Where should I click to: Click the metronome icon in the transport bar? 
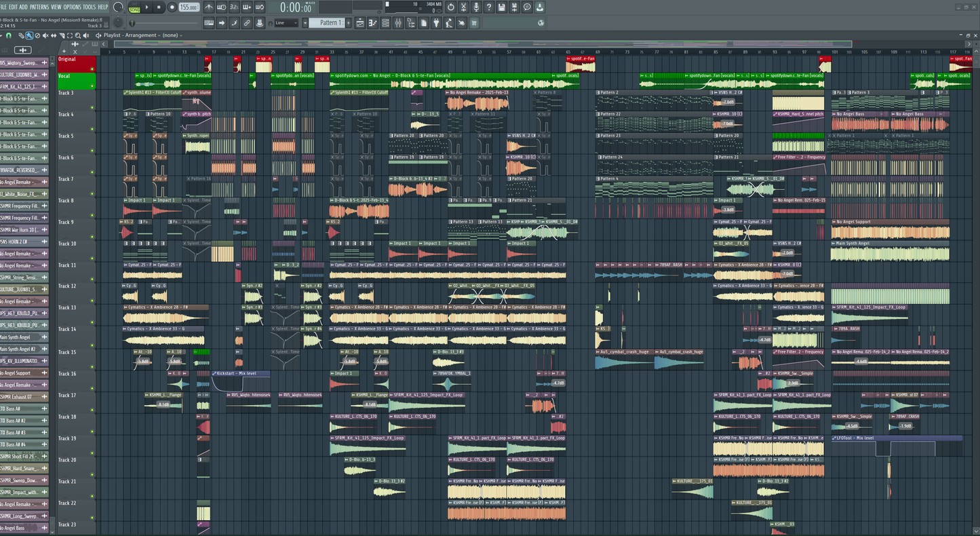pos(208,7)
